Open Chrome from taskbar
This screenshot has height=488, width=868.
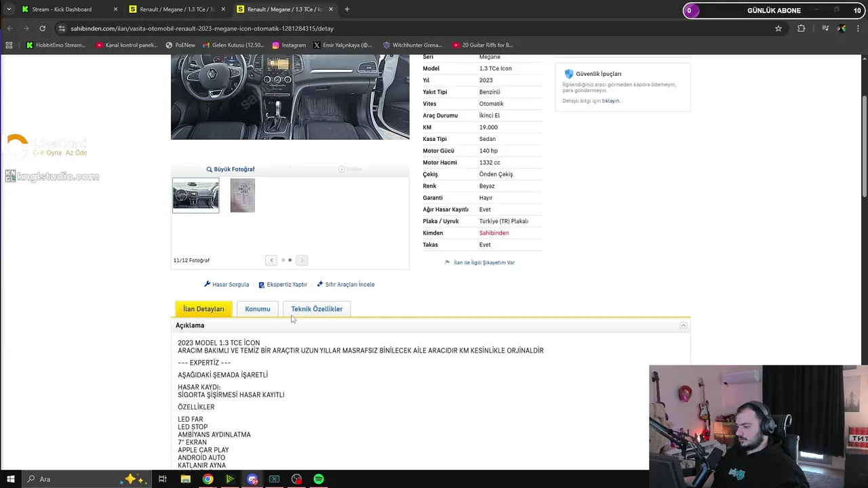tap(208, 479)
